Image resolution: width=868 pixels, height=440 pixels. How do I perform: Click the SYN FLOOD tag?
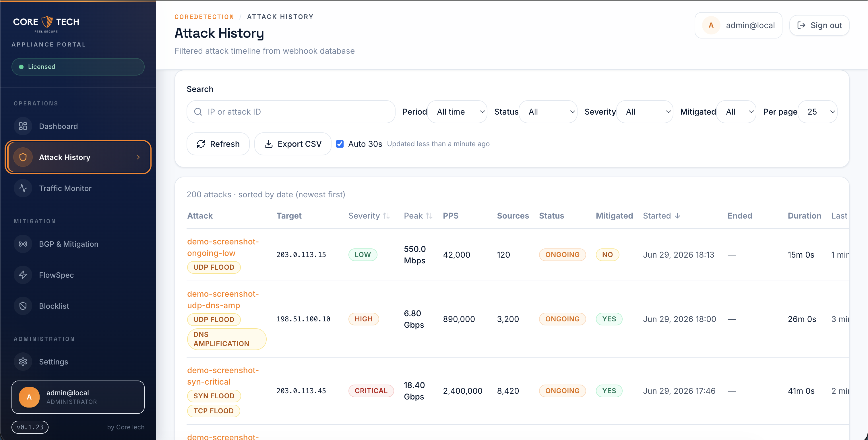coord(214,396)
